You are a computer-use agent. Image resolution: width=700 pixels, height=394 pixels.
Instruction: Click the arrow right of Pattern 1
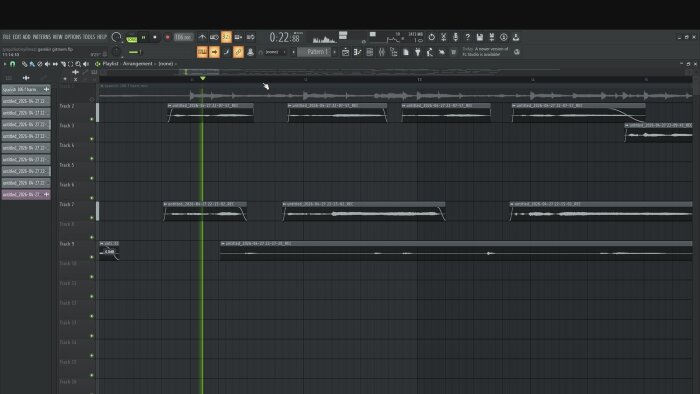tap(335, 52)
